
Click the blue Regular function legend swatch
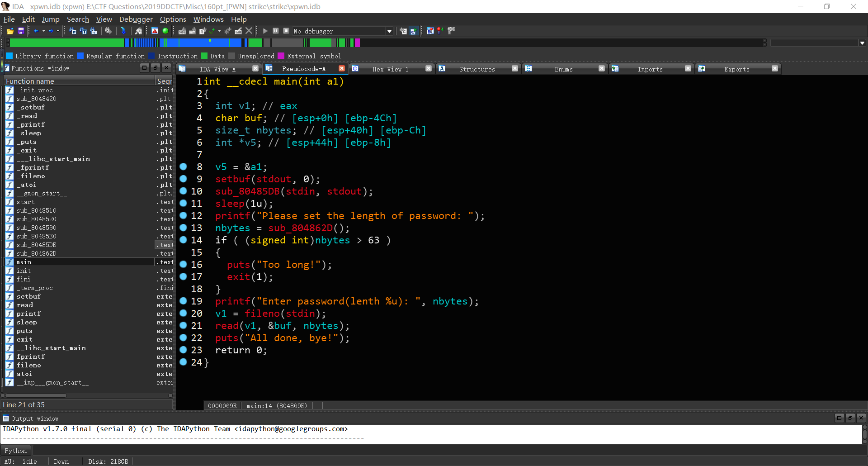pos(80,56)
